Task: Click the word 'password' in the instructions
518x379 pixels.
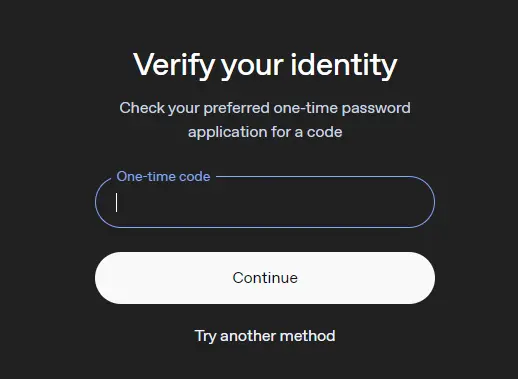Action: [376, 108]
